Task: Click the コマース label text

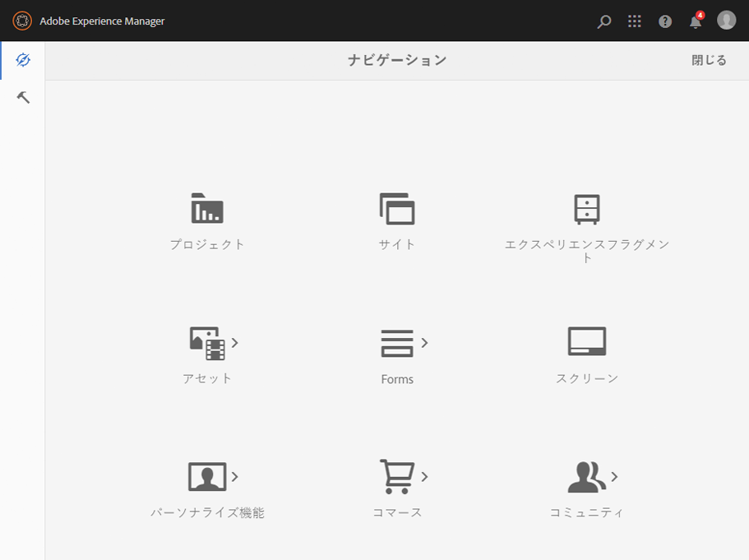Action: (x=397, y=512)
